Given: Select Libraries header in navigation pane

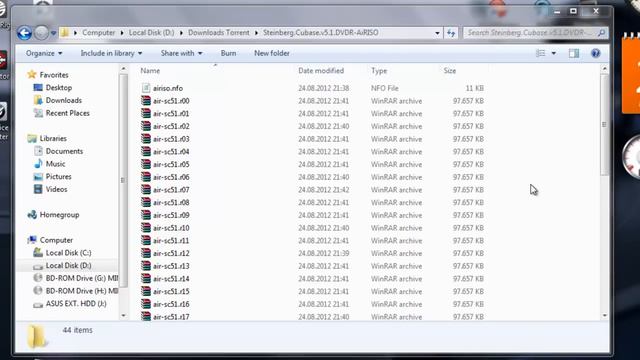Looking at the screenshot, I should coord(53,138).
